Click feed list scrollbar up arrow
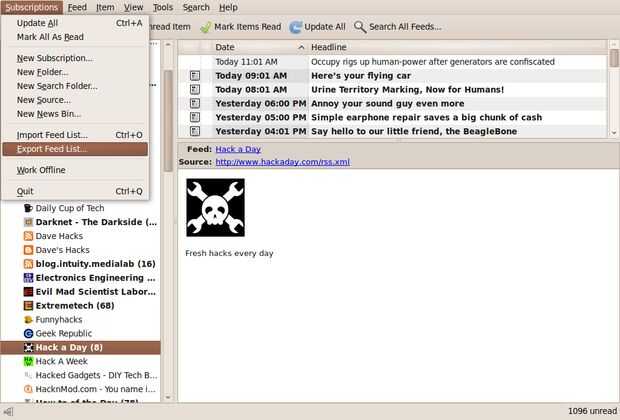 pos(168,45)
